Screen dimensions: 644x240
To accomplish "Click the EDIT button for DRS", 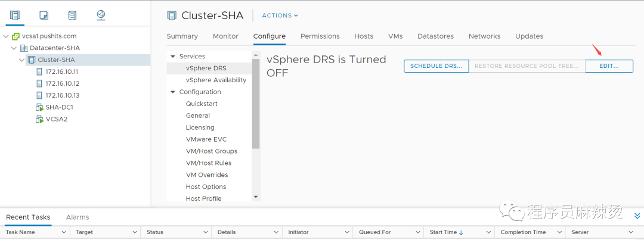I will 609,66.
